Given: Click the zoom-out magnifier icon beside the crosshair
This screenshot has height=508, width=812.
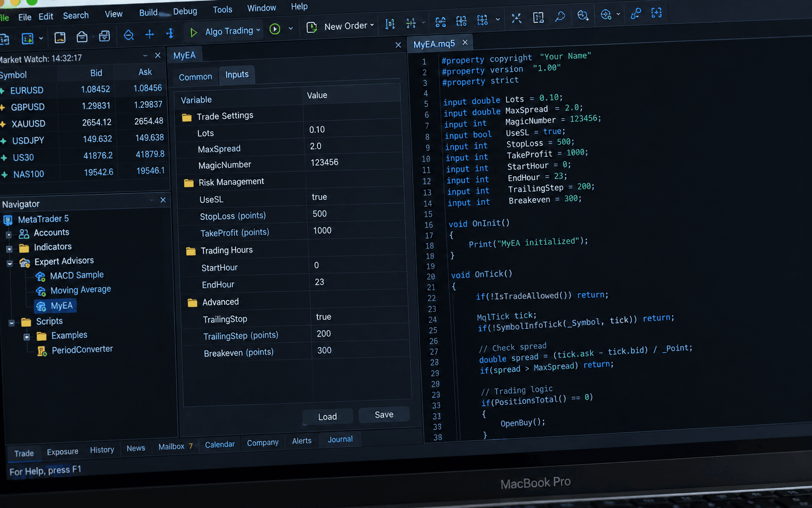Looking at the screenshot, I should (x=129, y=35).
